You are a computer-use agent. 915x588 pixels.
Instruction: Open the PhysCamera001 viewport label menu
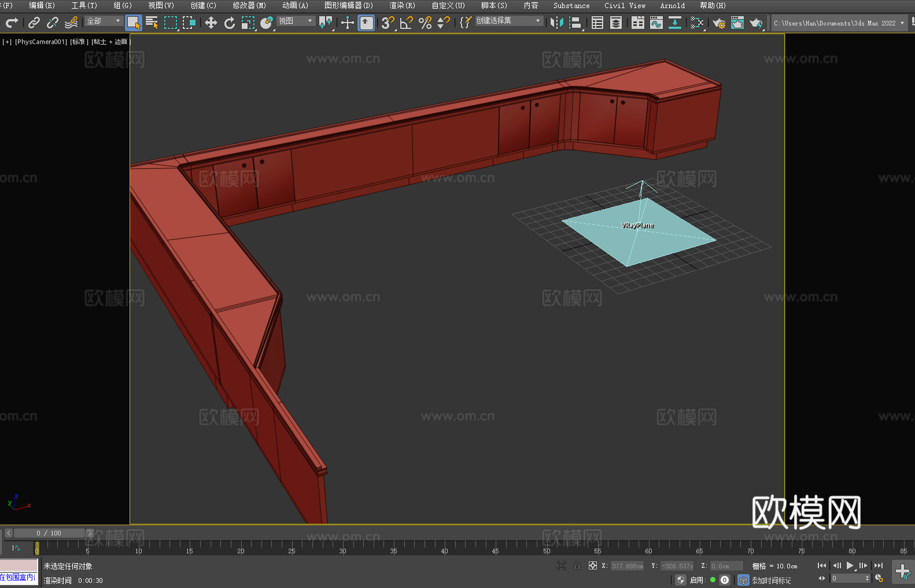pyautogui.click(x=40, y=42)
